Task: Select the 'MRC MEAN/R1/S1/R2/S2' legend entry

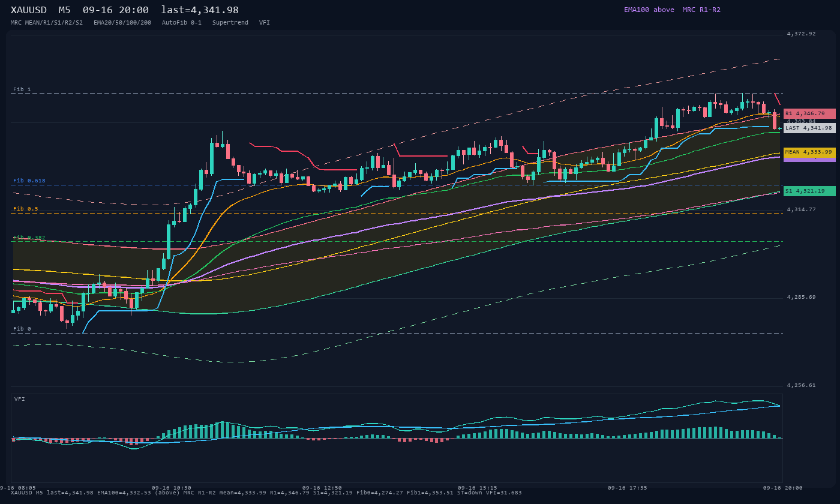Action: coord(47,22)
